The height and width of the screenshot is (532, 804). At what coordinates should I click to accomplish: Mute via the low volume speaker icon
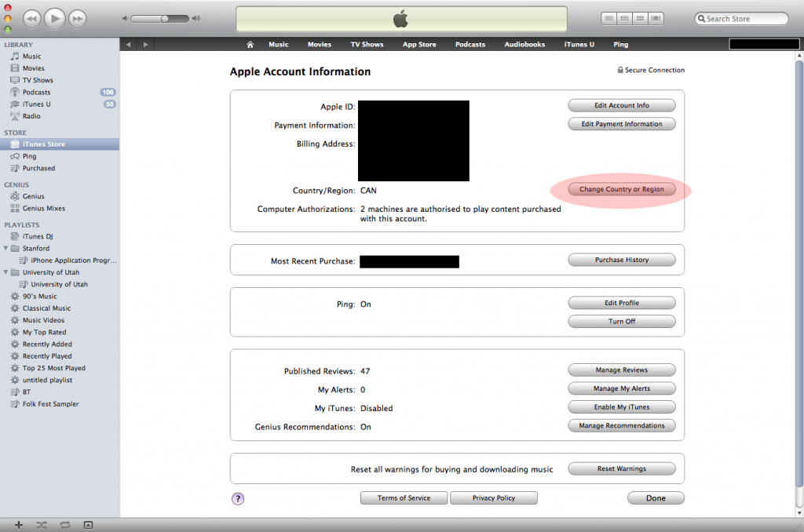coord(125,19)
